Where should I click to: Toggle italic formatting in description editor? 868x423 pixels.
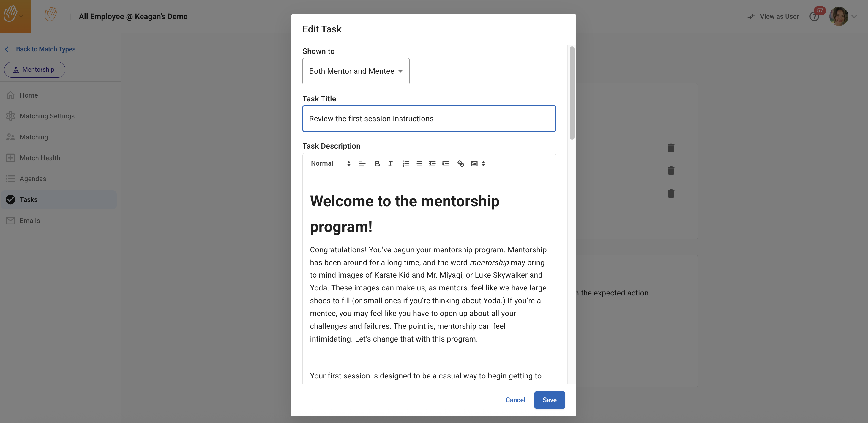390,163
